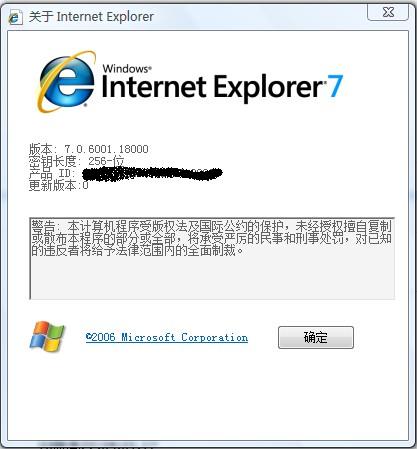Viewport: 417px width, 449px height.
Task: Open the ©2006 Microsoft Corporation link
Action: pos(167,337)
